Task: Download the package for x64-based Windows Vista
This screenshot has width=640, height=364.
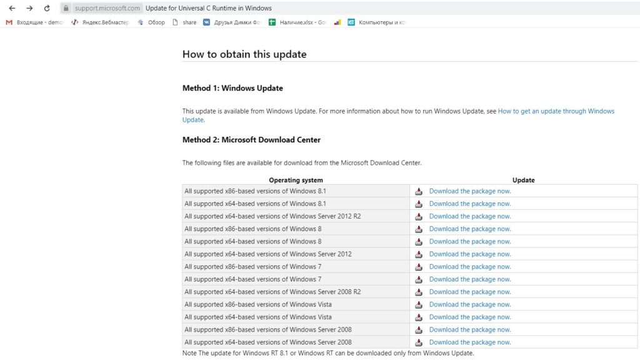Action: pyautogui.click(x=469, y=317)
